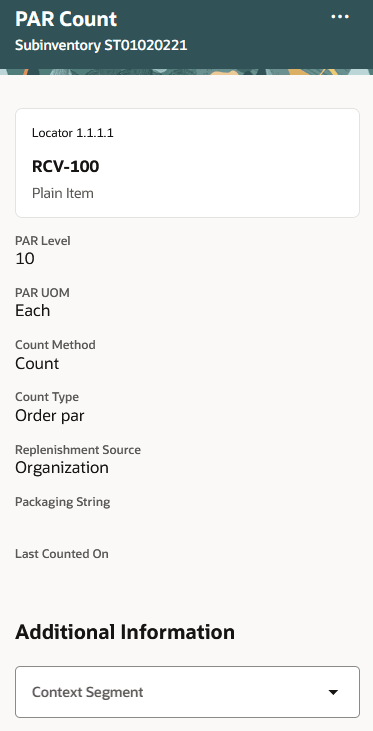
Task: Click the PAR Level label
Action: (x=43, y=241)
